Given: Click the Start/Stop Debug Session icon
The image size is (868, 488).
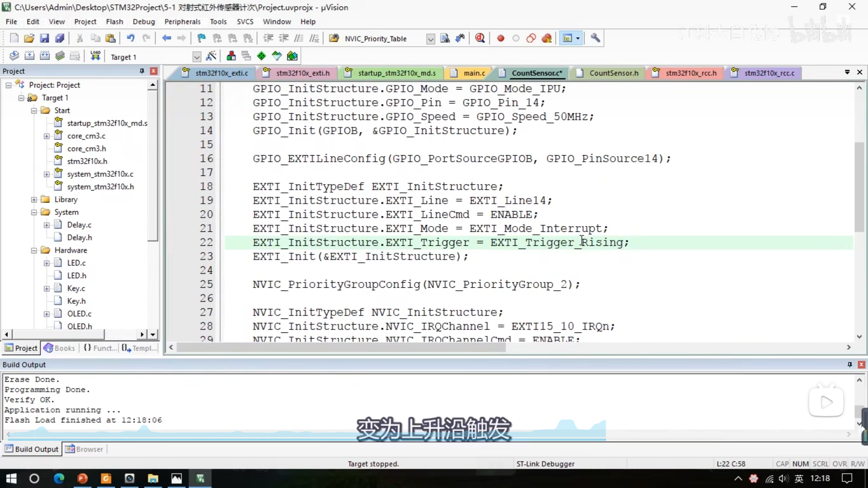Looking at the screenshot, I should 479,38.
